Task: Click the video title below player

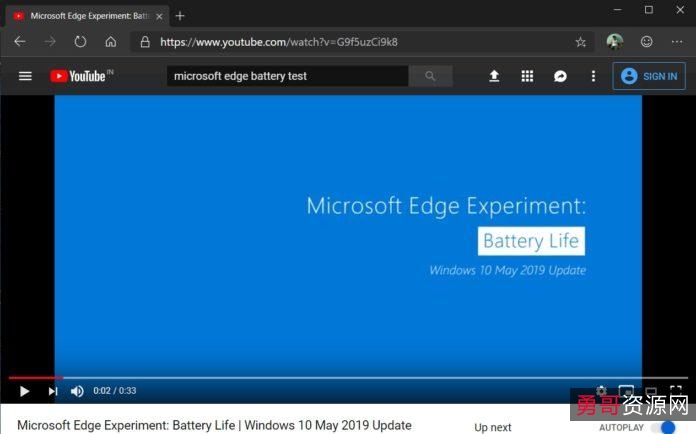Action: click(x=214, y=425)
